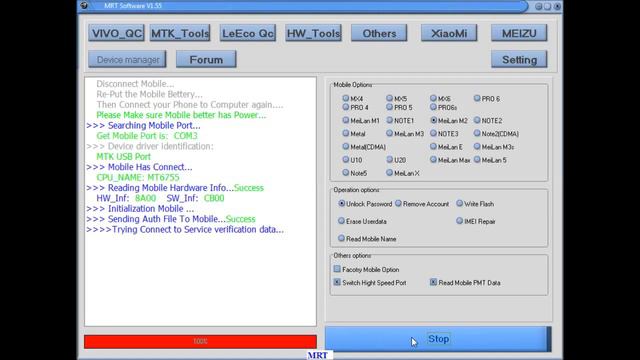Maximize the MRT Software window
Viewport: 640px width, 360px height.
pyautogui.click(x=547, y=6)
